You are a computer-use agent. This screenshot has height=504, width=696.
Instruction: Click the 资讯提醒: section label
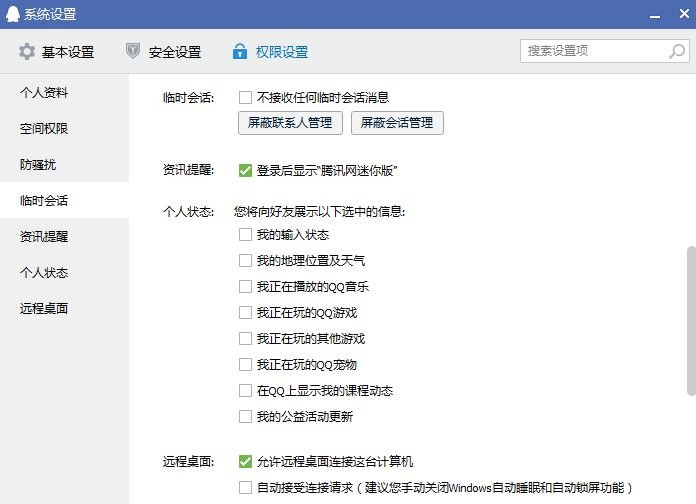[189, 170]
